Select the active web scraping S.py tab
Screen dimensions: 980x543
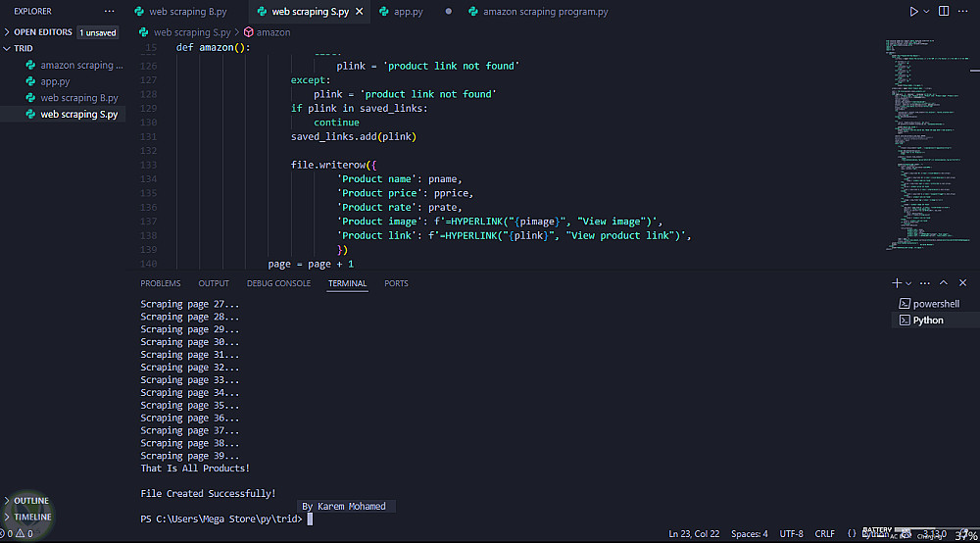coord(310,11)
